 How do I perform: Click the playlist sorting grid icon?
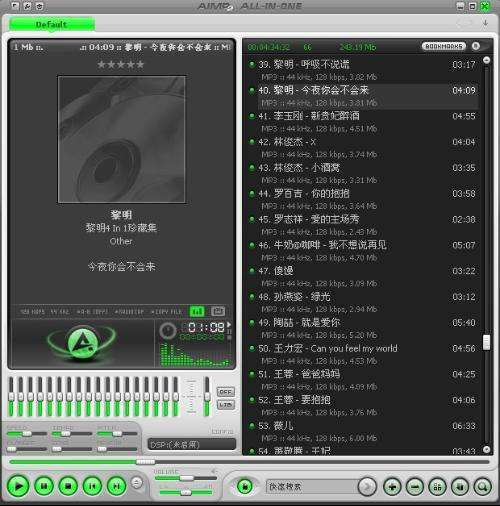[x=437, y=487]
